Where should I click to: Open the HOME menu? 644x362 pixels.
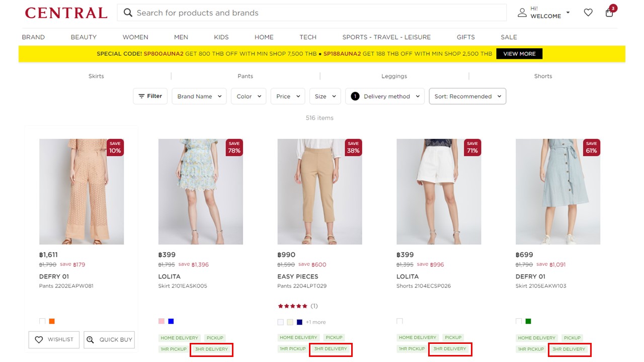coord(264,37)
